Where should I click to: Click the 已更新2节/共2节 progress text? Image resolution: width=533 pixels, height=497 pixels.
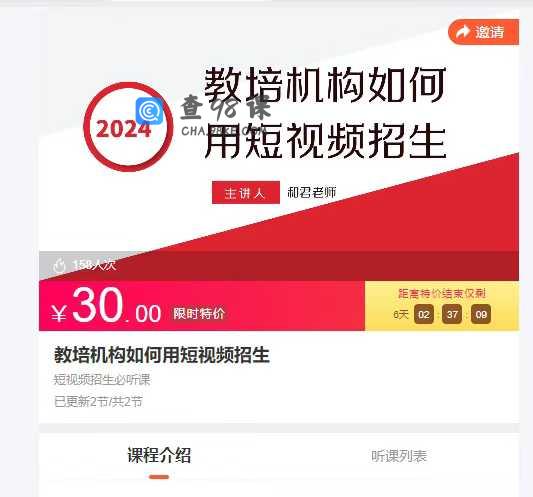[x=98, y=402]
